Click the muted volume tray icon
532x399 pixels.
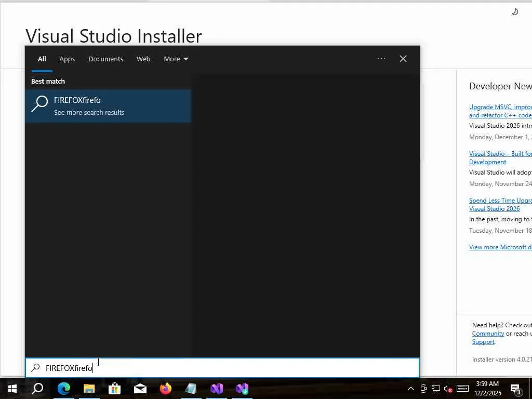[x=448, y=389]
